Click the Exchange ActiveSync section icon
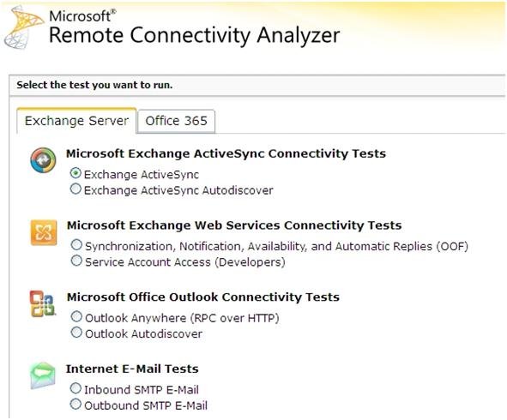The width and height of the screenshot is (507, 420). coord(43,160)
